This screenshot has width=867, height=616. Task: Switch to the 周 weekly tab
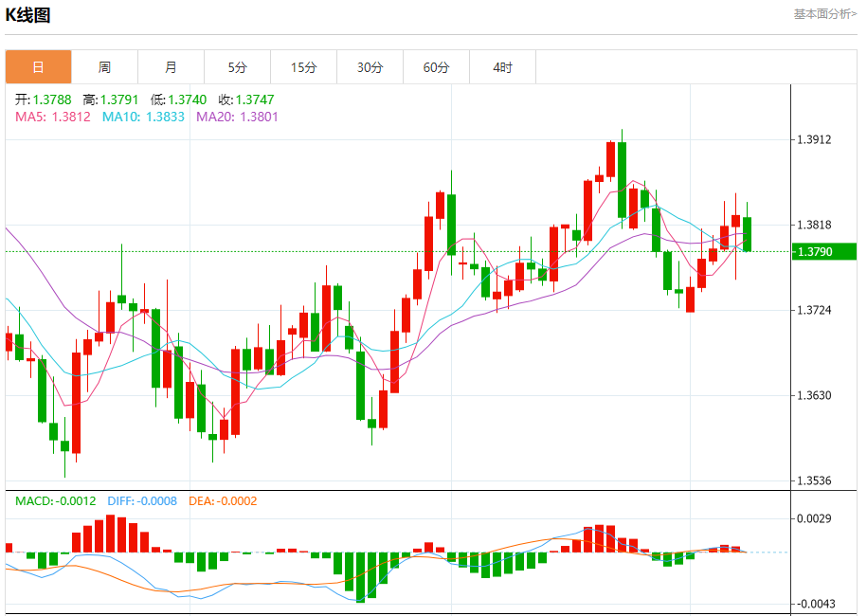[104, 67]
